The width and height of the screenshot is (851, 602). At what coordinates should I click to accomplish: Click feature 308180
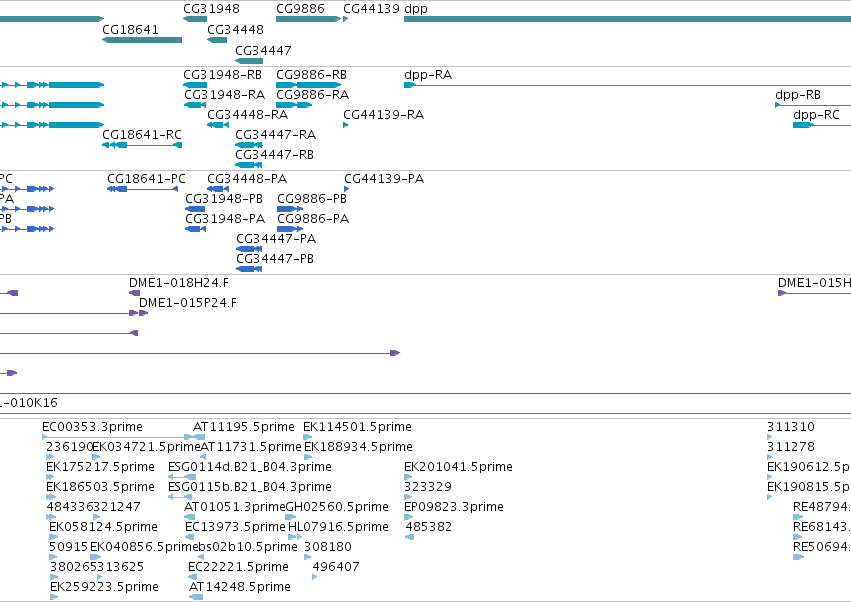pos(308,557)
